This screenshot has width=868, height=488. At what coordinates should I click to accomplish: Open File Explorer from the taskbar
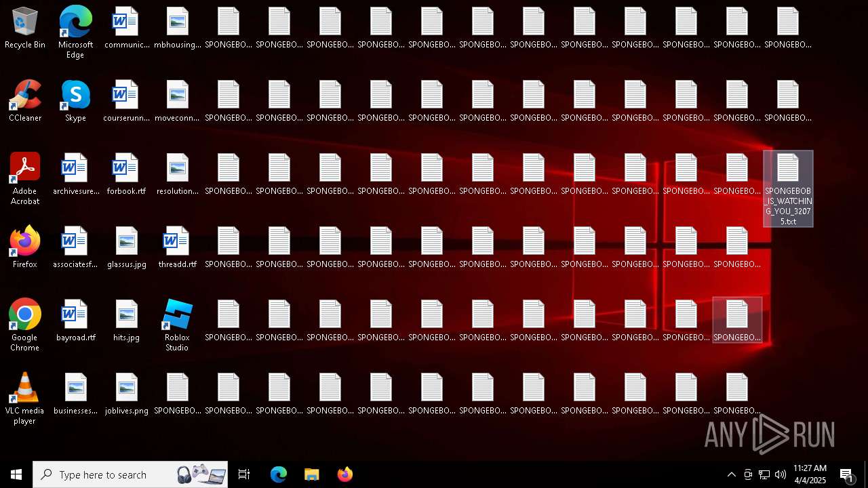311,474
